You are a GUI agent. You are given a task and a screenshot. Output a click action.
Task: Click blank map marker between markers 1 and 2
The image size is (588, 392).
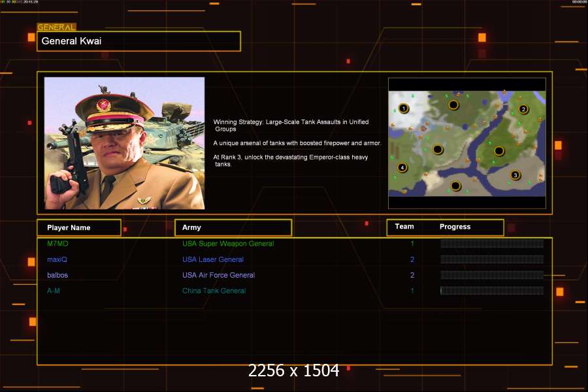click(453, 105)
